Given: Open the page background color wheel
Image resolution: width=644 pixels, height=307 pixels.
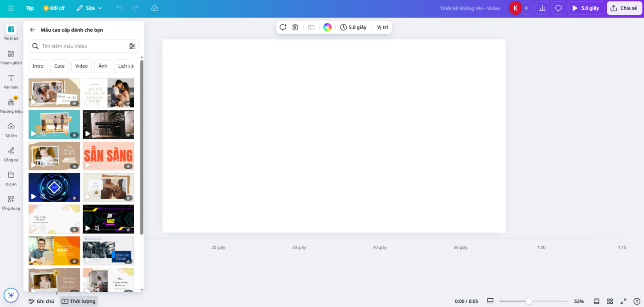Looking at the screenshot, I should [x=327, y=27].
